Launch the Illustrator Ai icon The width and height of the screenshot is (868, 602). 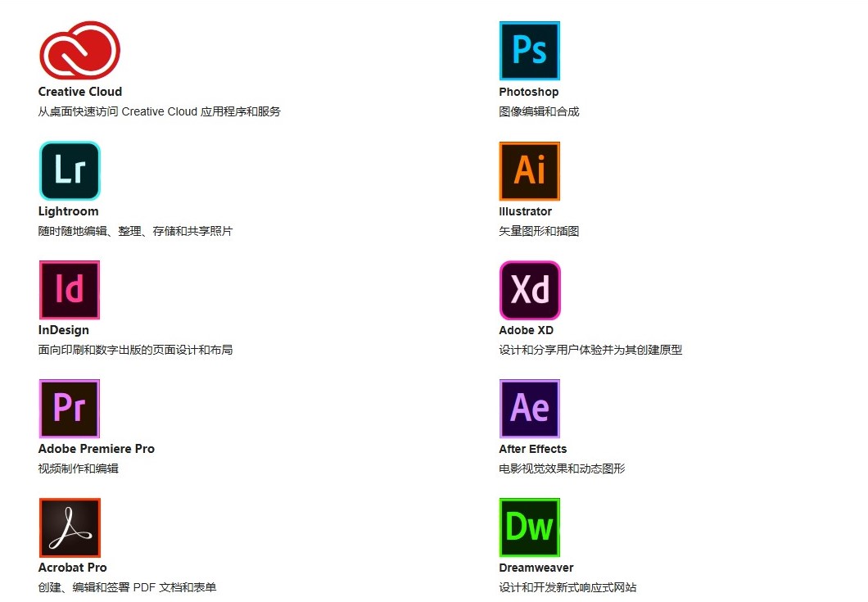(530, 171)
